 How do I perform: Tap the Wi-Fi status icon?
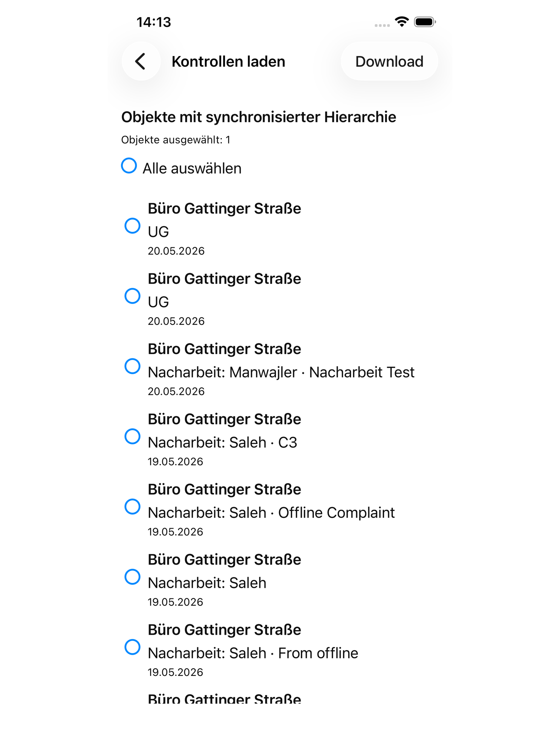402,22
